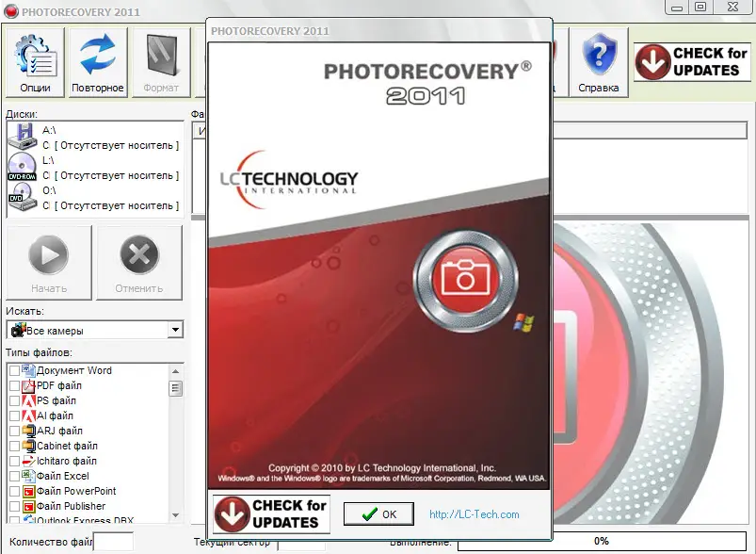Check the Файл PowerPoint checkbox
Image resolution: width=756 pixels, height=554 pixels.
coord(14,491)
